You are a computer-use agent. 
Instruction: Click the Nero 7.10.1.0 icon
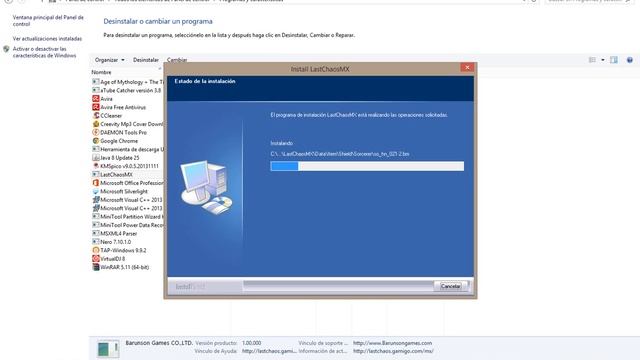click(x=96, y=242)
